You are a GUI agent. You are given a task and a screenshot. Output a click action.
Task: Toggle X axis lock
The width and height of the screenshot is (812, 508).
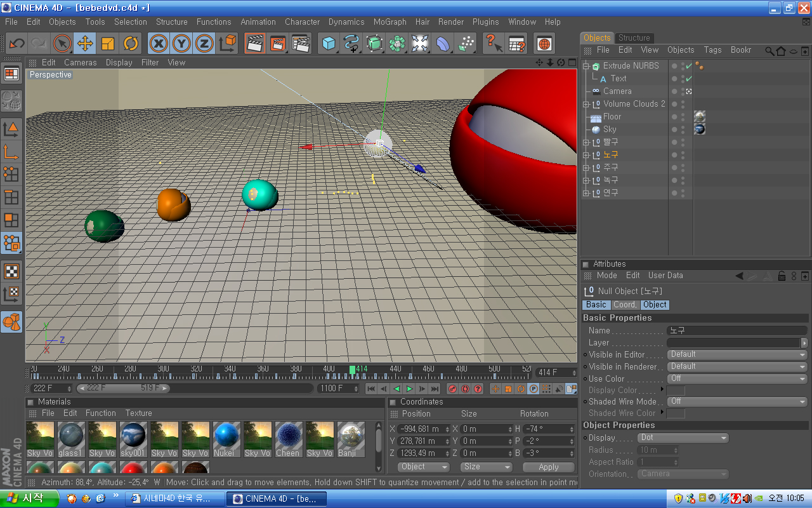159,43
